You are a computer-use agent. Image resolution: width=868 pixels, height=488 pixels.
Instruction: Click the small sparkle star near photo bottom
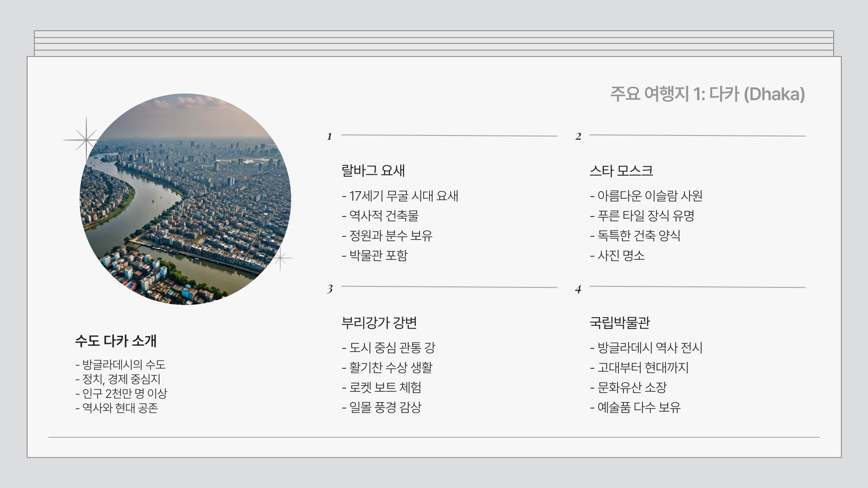(281, 258)
